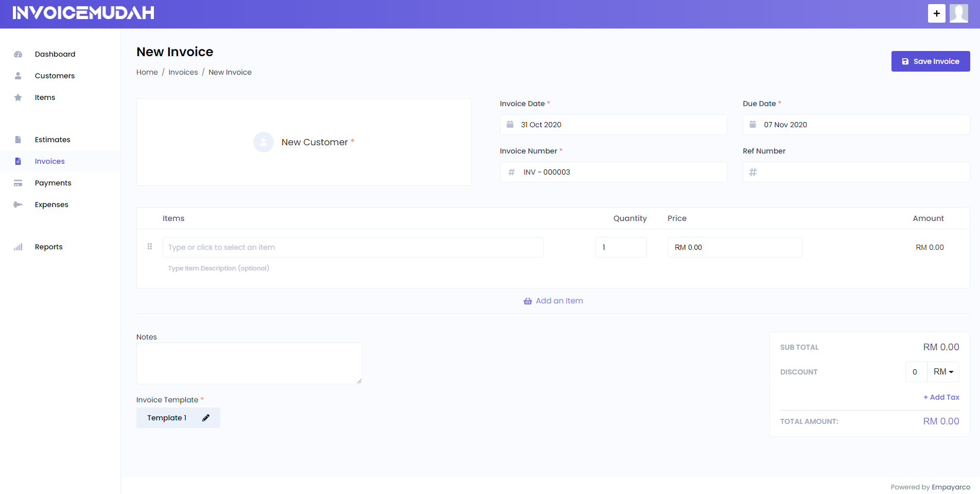Click inside the Notes text area
This screenshot has width=980, height=494.
point(249,363)
